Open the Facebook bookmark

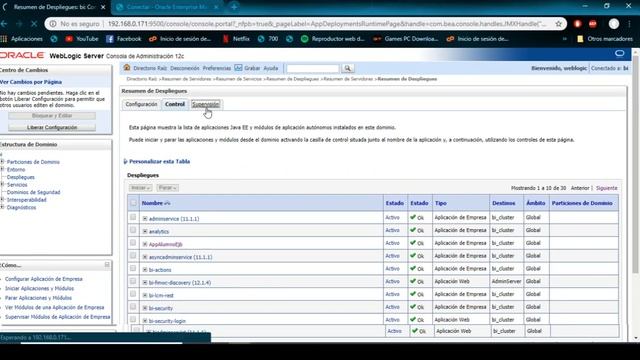[x=124, y=39]
